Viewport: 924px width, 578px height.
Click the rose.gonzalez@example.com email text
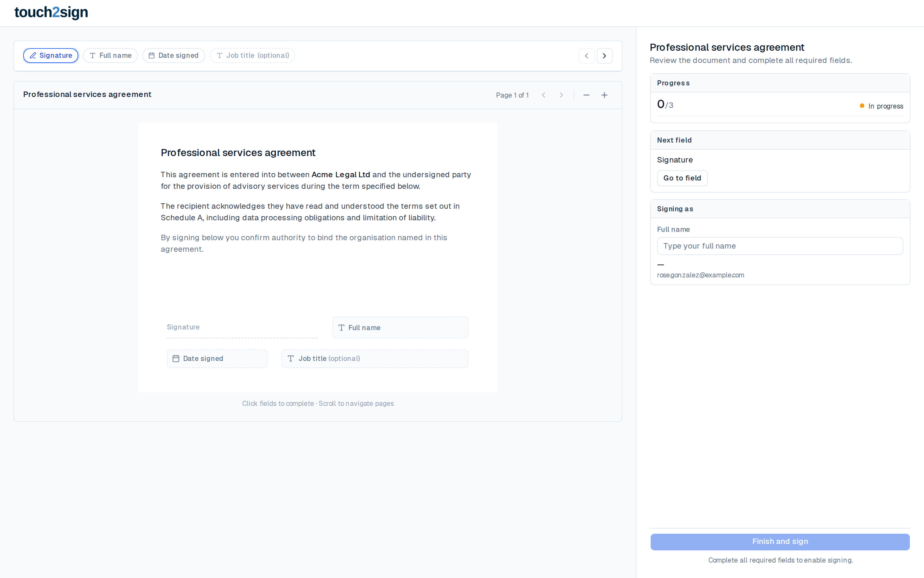point(700,275)
